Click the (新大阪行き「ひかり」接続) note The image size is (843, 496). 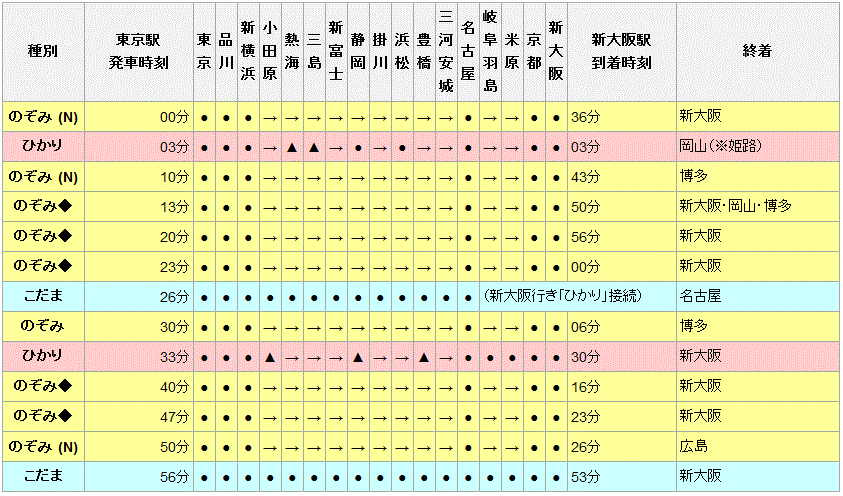coord(562,296)
